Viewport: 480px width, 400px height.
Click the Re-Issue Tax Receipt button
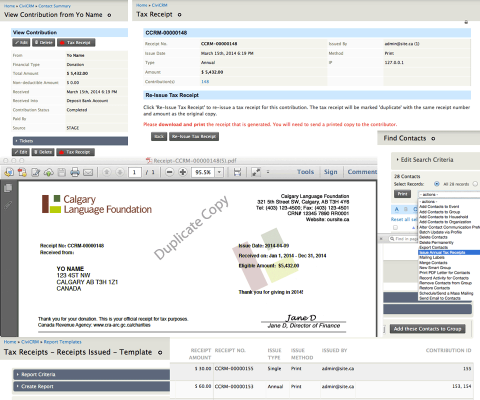click(194, 136)
